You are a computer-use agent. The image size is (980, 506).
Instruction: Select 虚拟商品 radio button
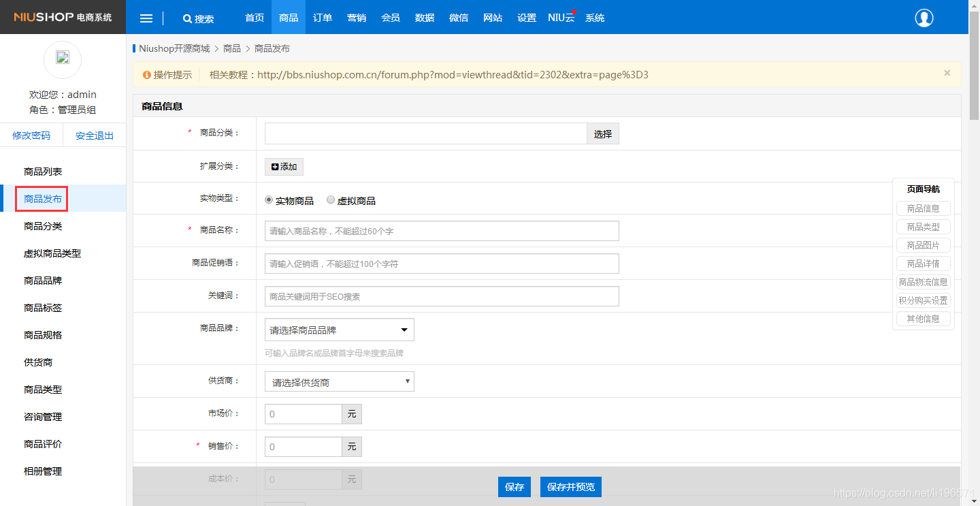coord(331,200)
